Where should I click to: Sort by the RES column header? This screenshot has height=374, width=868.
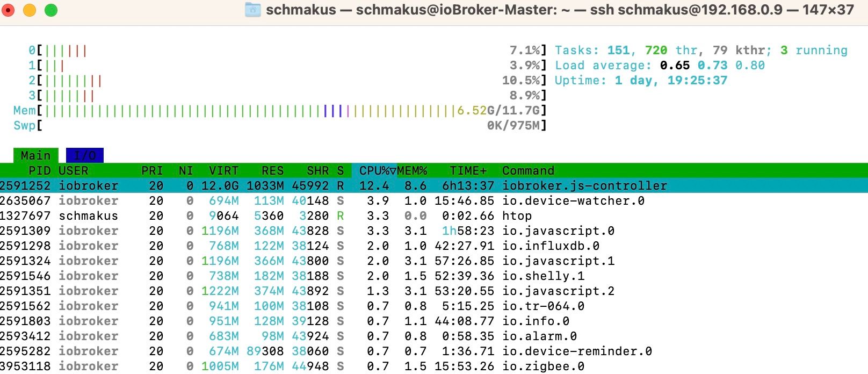[x=273, y=170]
